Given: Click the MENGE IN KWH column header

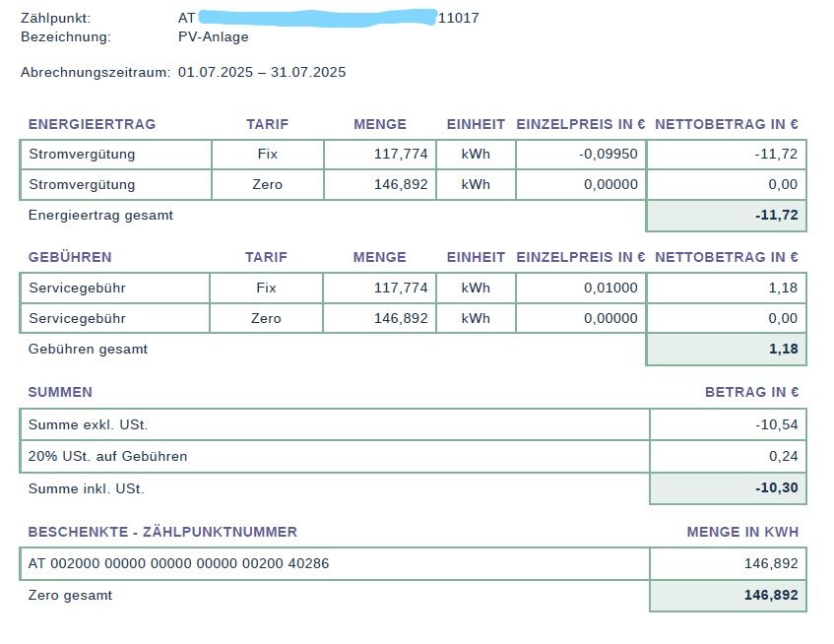Looking at the screenshot, I should [x=742, y=532].
